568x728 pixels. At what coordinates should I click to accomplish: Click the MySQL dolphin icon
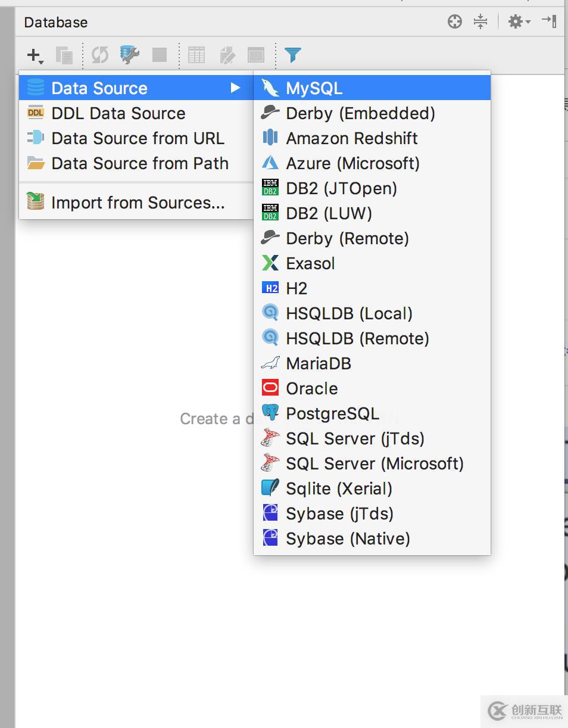coord(270,88)
